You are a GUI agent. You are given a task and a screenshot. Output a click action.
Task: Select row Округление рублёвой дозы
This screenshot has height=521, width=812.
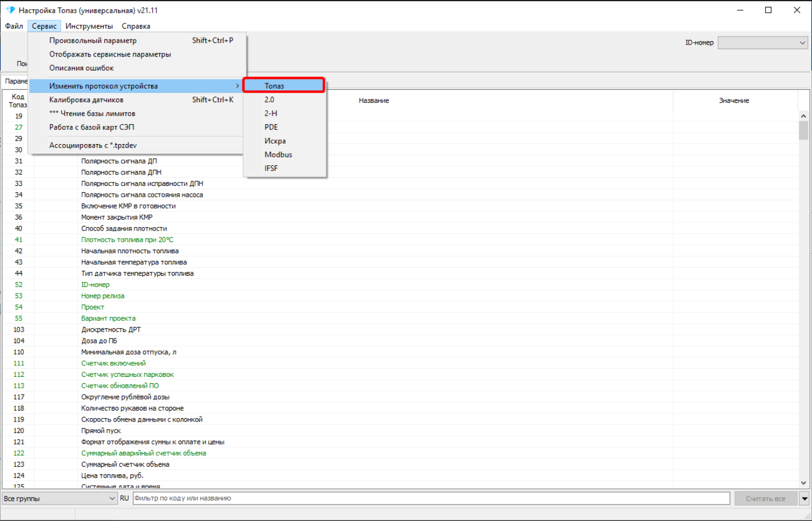click(x=401, y=397)
